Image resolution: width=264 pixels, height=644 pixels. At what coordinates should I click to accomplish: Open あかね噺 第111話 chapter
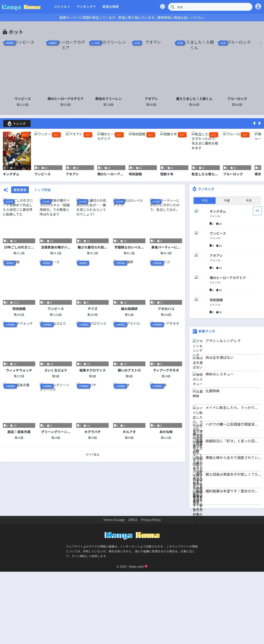(166, 438)
